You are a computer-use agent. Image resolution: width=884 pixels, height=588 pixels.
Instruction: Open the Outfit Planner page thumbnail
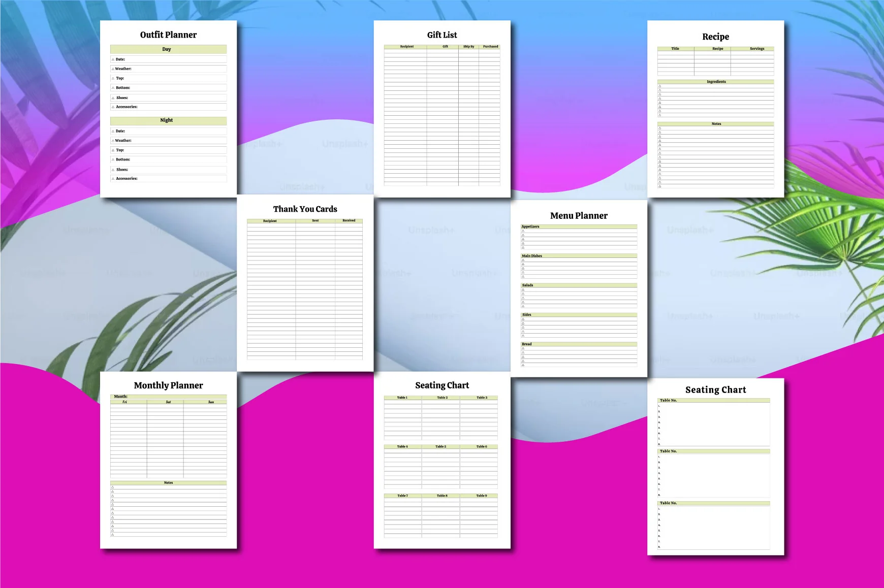(x=168, y=109)
